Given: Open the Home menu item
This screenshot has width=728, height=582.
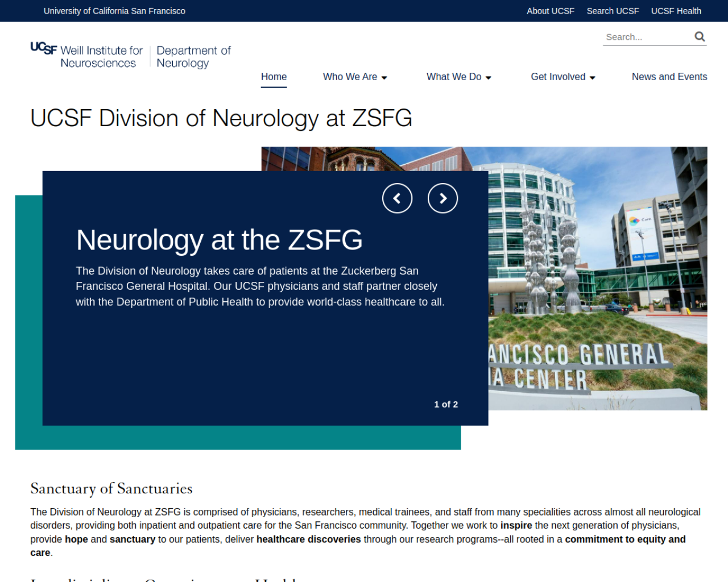Looking at the screenshot, I should click(274, 77).
